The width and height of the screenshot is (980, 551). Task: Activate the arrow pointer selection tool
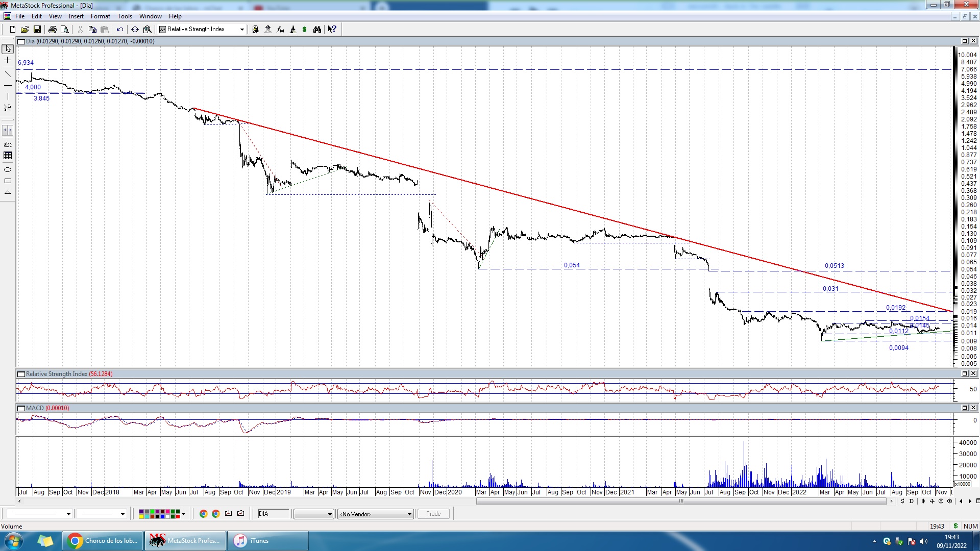pos(8,49)
